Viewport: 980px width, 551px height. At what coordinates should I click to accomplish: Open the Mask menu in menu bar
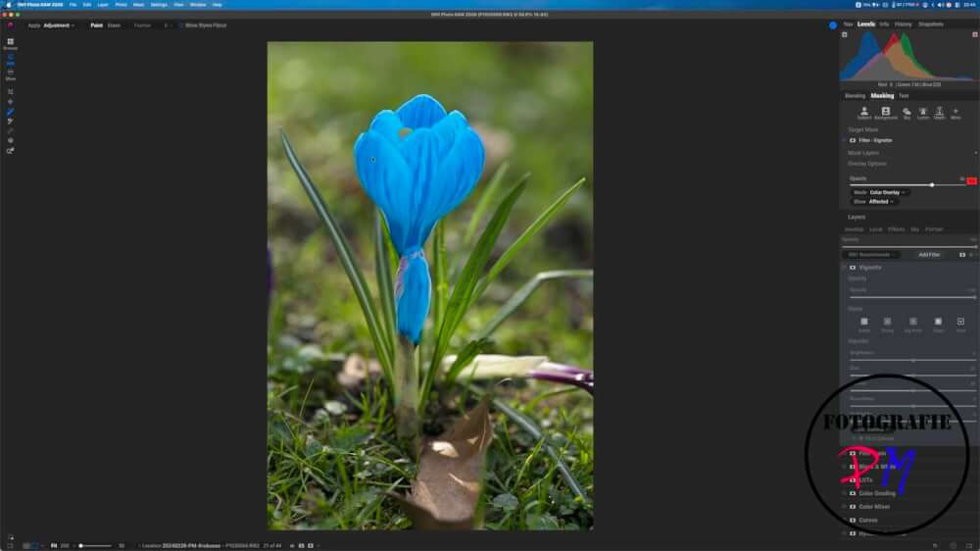138,5
